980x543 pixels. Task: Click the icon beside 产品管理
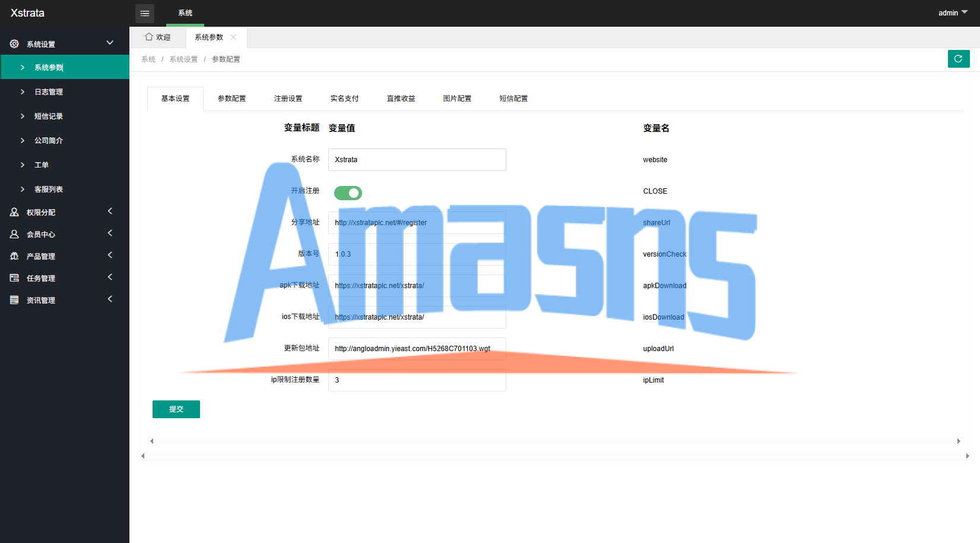pos(14,256)
